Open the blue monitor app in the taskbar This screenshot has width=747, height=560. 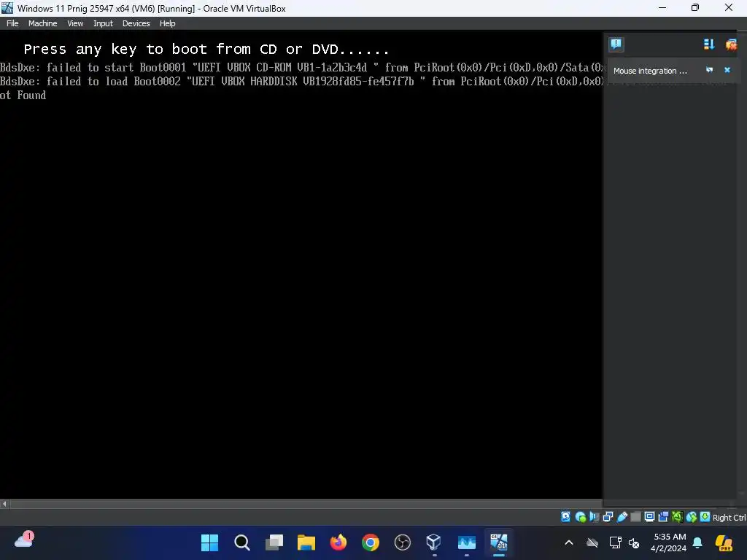[466, 542]
